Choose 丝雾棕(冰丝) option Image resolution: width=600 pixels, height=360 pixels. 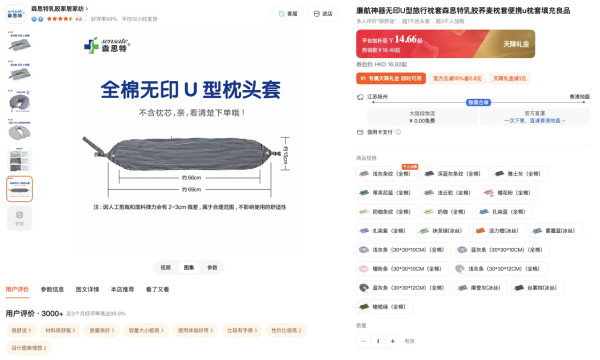[x=538, y=288]
